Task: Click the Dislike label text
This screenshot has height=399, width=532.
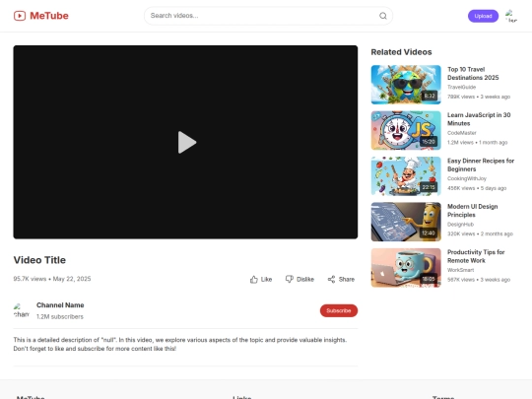Action: click(305, 279)
